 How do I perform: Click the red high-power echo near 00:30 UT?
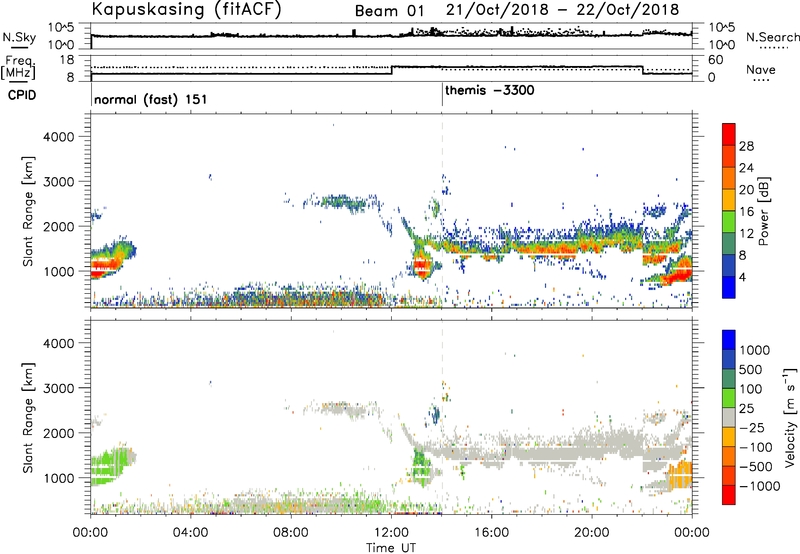[x=104, y=266]
